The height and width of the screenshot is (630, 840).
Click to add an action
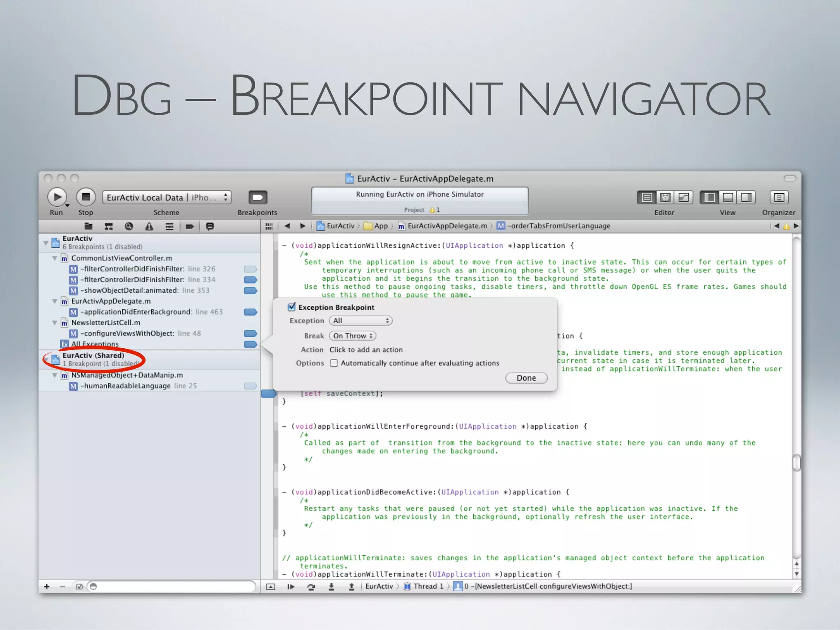click(366, 350)
